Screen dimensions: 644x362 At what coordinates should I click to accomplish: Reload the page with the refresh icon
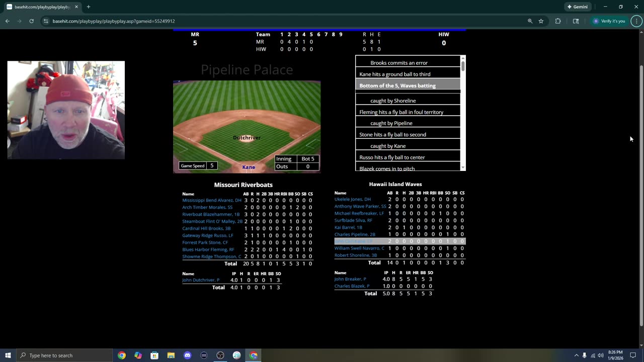pyautogui.click(x=31, y=21)
